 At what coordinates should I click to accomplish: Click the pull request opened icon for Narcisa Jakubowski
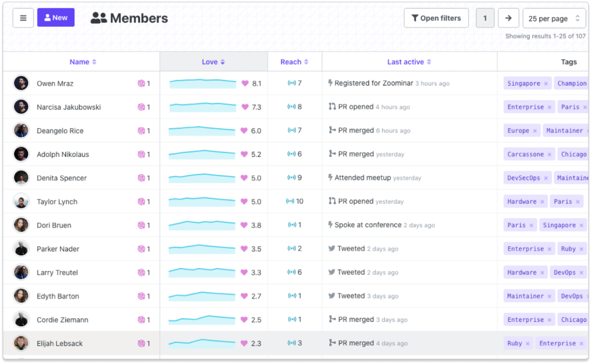332,107
